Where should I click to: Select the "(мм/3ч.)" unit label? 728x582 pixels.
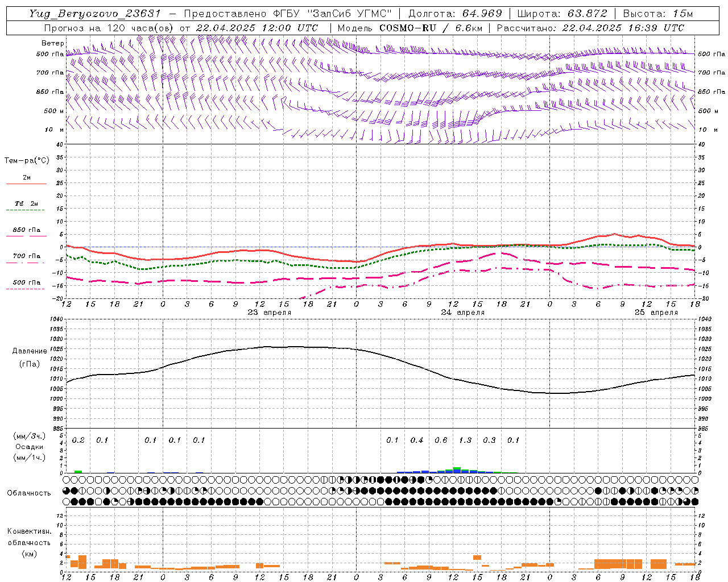point(29,436)
